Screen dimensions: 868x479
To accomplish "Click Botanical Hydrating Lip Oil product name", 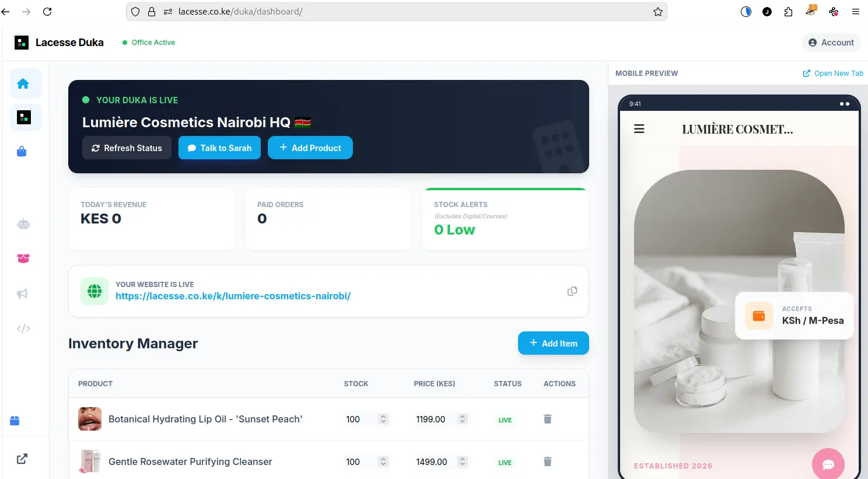I will point(205,419).
